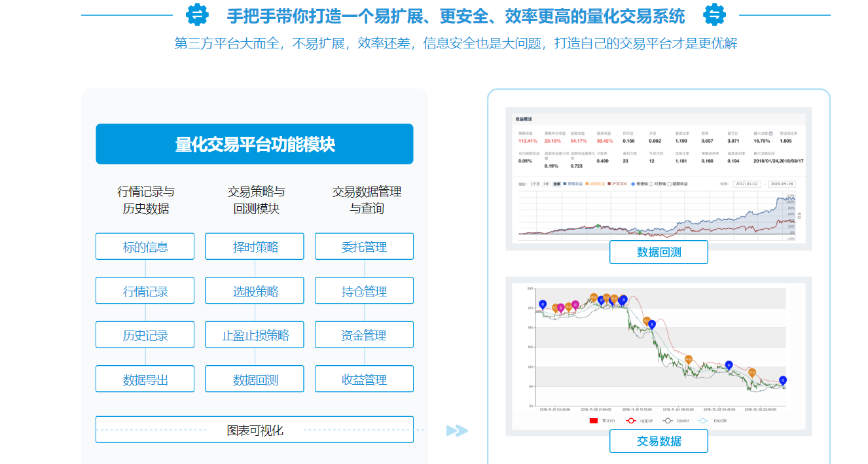Open the 持仓管理 module box
This screenshot has width=868, height=464.
[364, 291]
